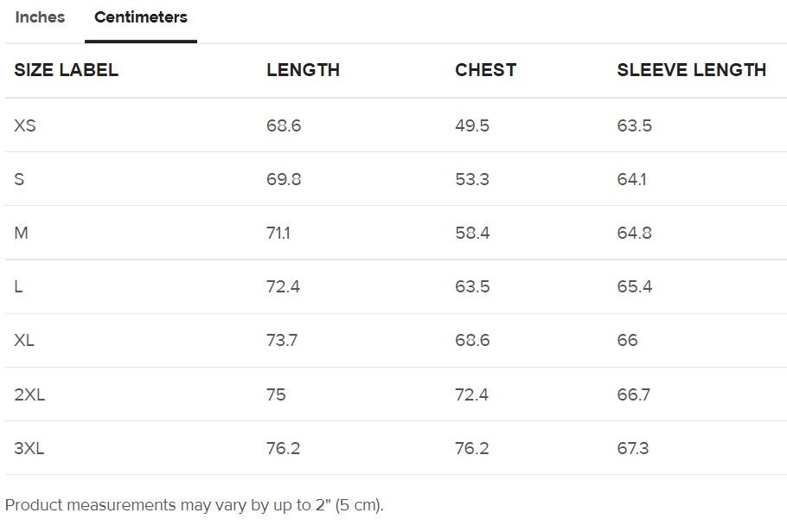This screenshot has height=532, width=787.
Task: Click the M chest value 58.4
Action: click(472, 233)
